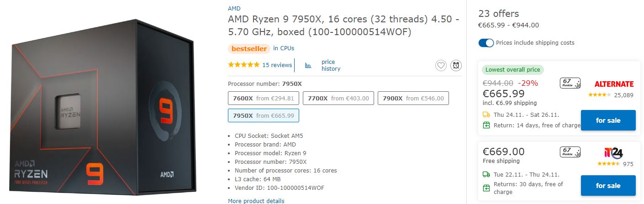Image resolution: width=644 pixels, height=204 pixels.
Task: Click the 67 Punkte badge on ALTERNATE offer
Action: [x=570, y=84]
